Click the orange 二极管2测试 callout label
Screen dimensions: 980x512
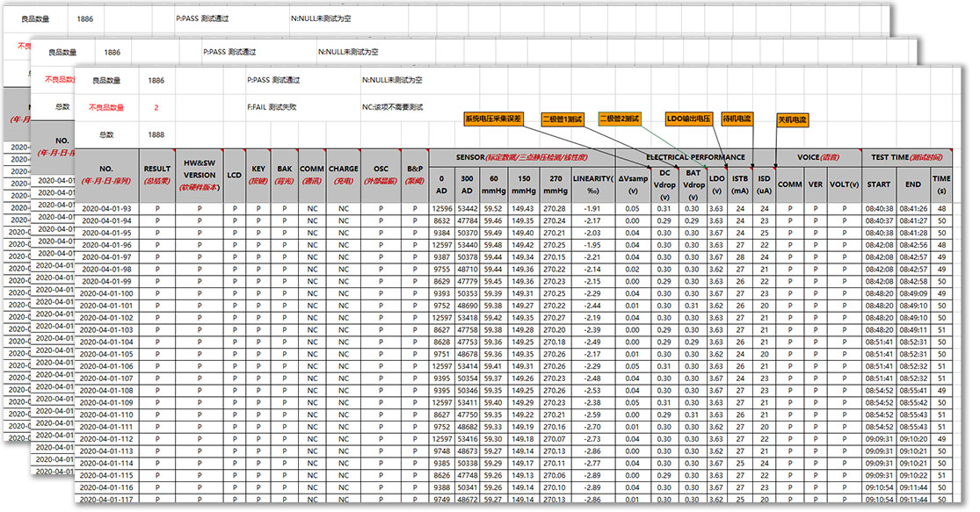point(621,118)
